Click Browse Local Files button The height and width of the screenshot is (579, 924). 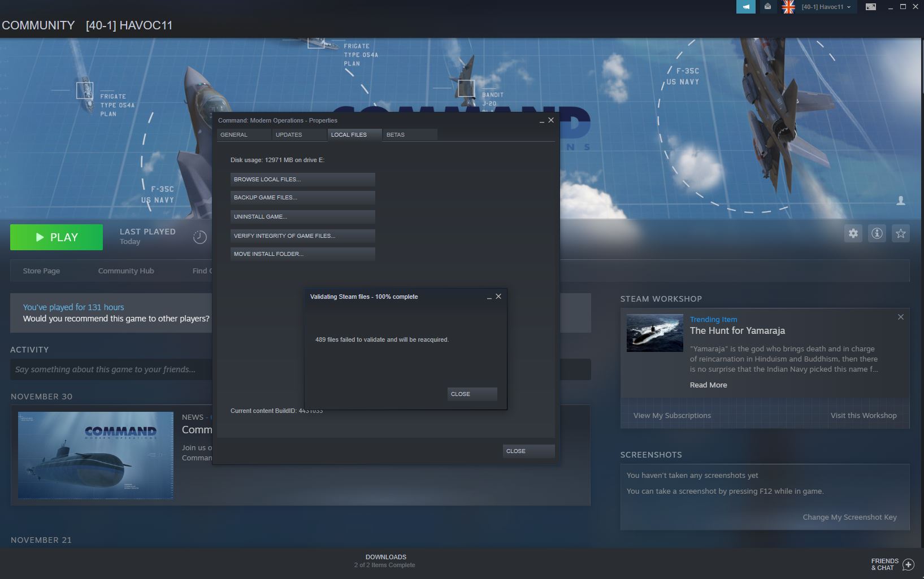pos(302,179)
